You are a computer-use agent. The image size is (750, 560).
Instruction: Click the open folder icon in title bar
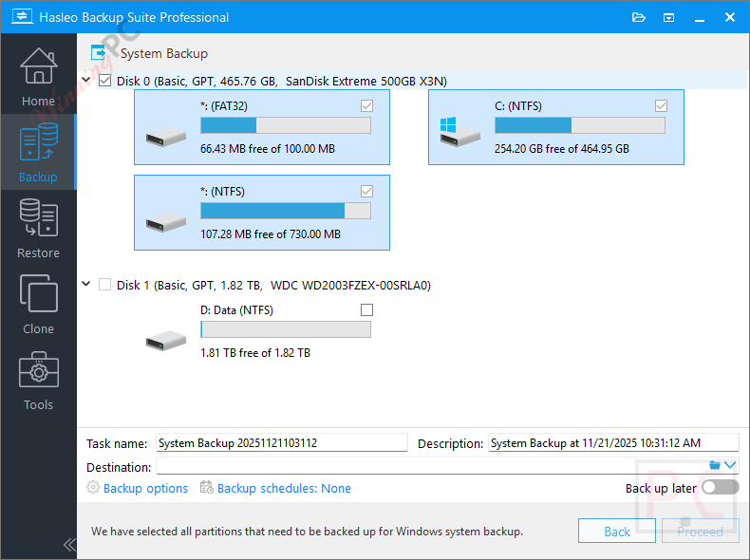(x=639, y=18)
